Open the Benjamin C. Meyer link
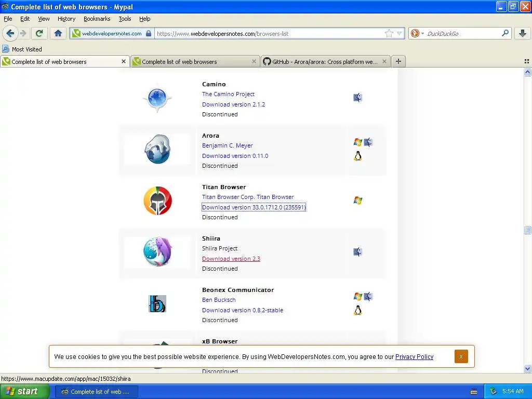Image resolution: width=532 pixels, height=399 pixels. (x=228, y=145)
